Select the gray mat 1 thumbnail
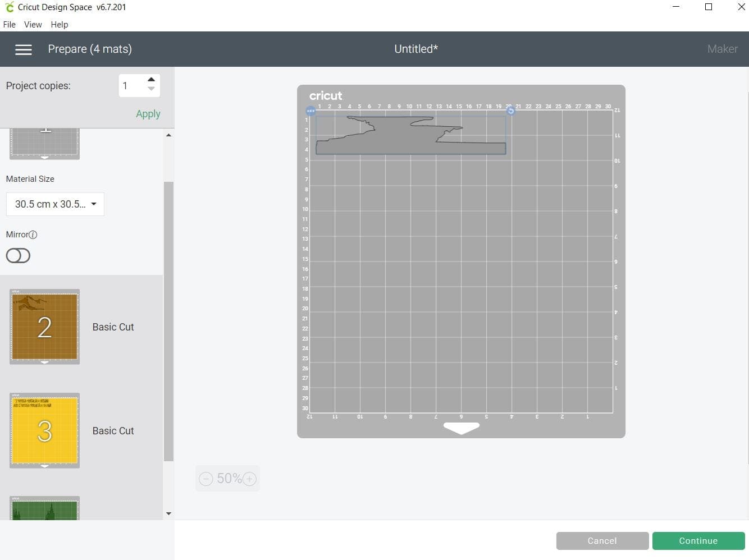The height and width of the screenshot is (560, 749). tap(44, 144)
